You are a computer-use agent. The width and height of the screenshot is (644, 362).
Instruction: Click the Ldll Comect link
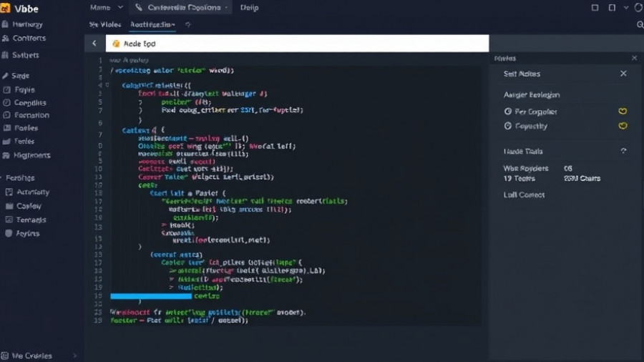point(524,195)
